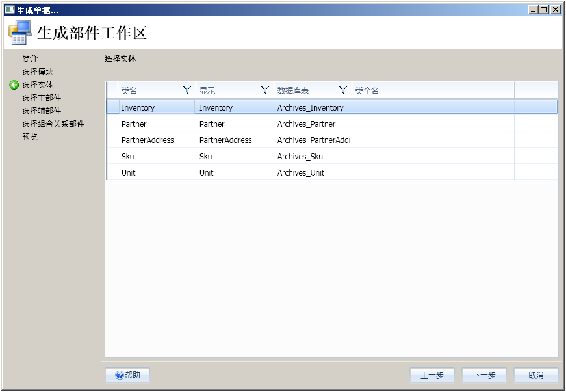Screen dimensions: 566x392
Task: Go back with the 上一步 button
Action: pos(431,375)
